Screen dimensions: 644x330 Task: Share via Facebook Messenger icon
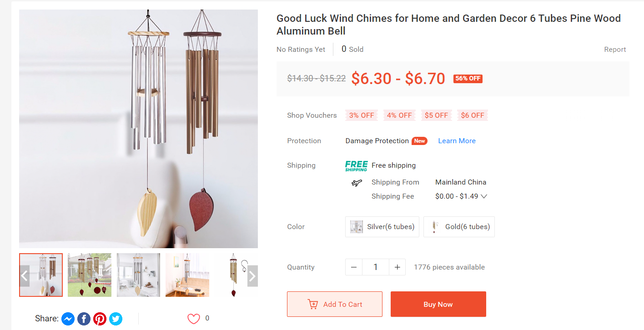tap(68, 319)
